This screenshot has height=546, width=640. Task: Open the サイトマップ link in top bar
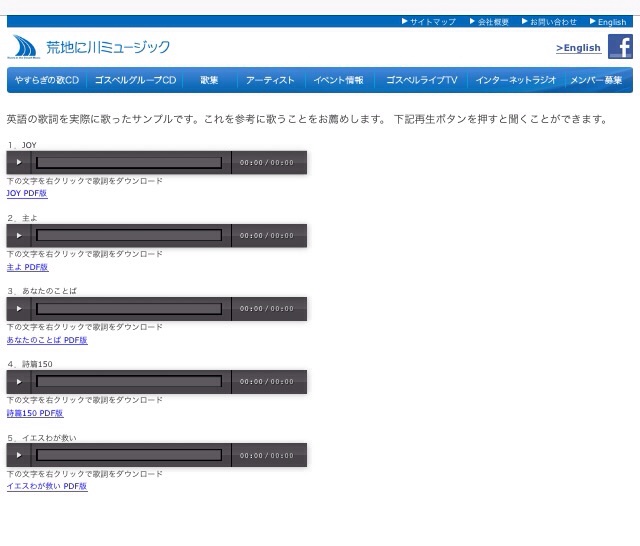pos(429,21)
